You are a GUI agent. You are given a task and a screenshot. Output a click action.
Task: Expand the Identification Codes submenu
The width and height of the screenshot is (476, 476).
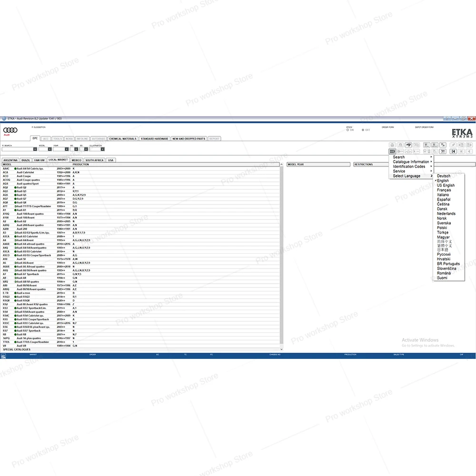click(x=411, y=167)
